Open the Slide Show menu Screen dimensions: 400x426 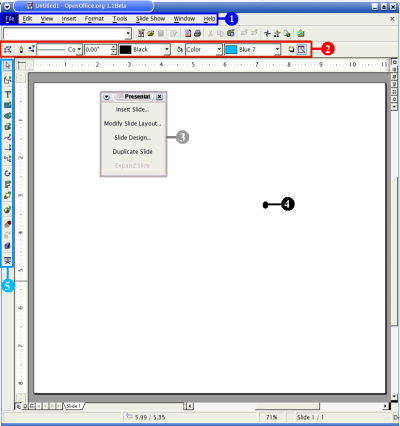150,19
